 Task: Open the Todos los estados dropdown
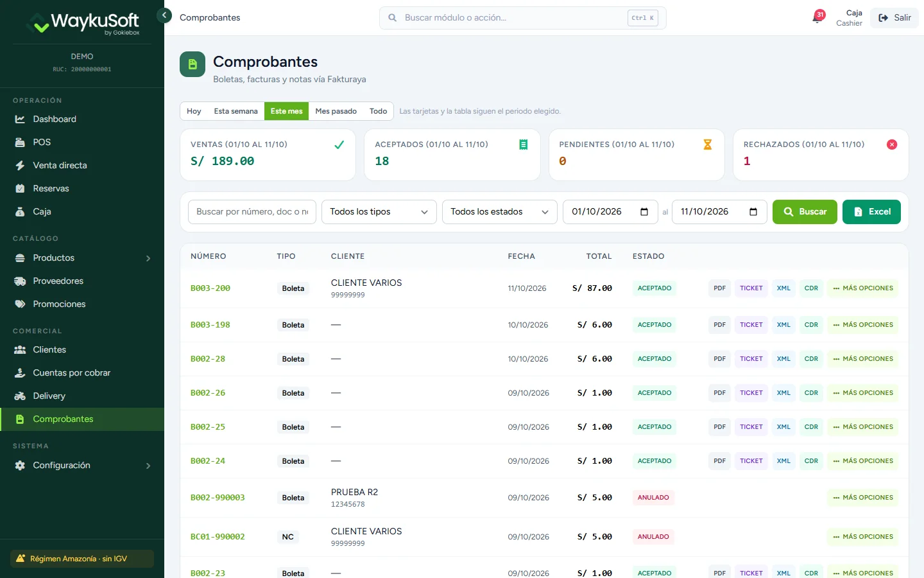pos(500,212)
